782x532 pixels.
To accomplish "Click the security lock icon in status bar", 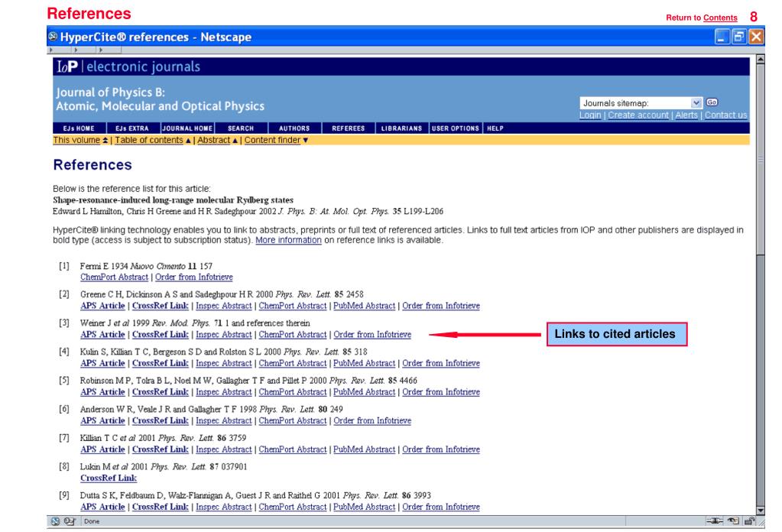I will pyautogui.click(x=749, y=521).
